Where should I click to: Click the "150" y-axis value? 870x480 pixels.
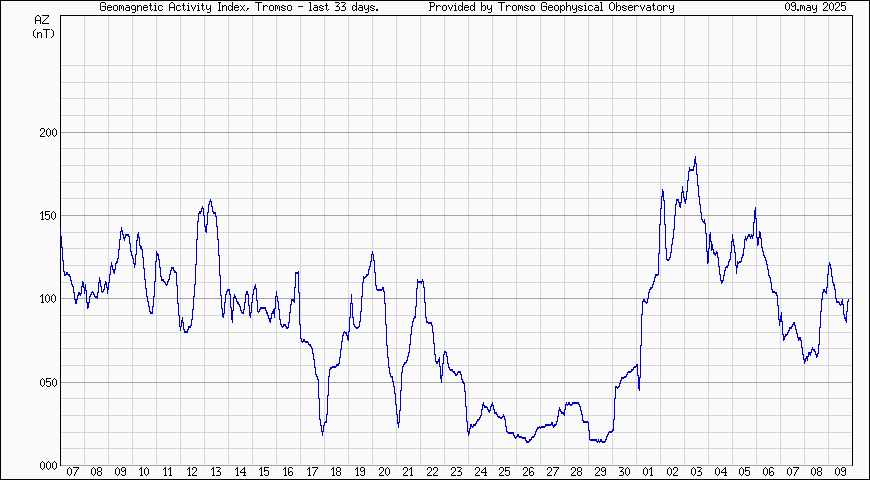click(48, 216)
